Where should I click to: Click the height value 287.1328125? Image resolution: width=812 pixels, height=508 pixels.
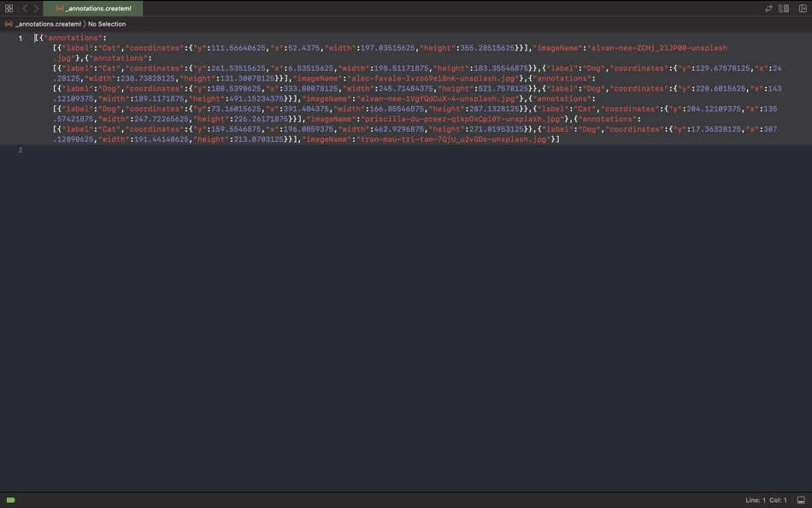(494, 109)
